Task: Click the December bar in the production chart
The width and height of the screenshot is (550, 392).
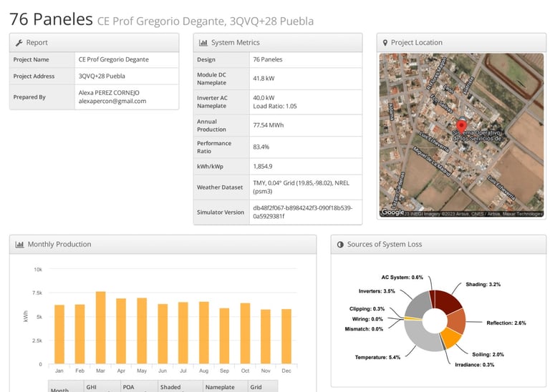Action: point(286,336)
